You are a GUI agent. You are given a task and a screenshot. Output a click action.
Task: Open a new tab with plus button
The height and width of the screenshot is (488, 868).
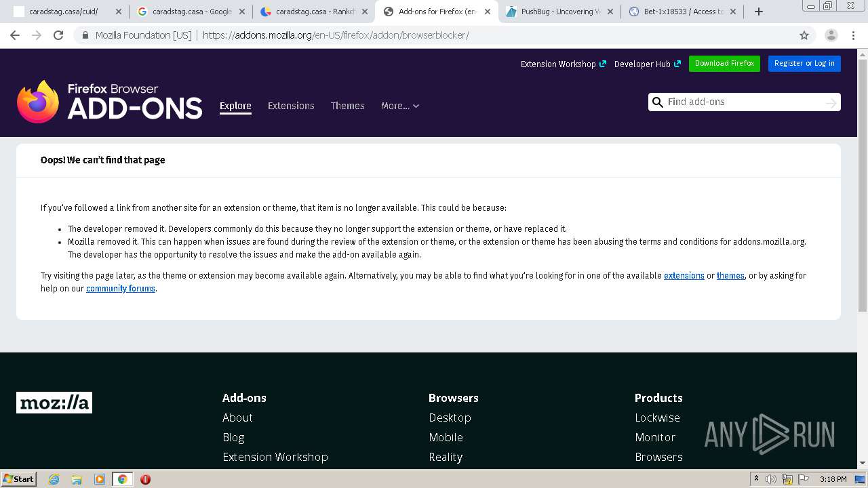click(x=759, y=12)
